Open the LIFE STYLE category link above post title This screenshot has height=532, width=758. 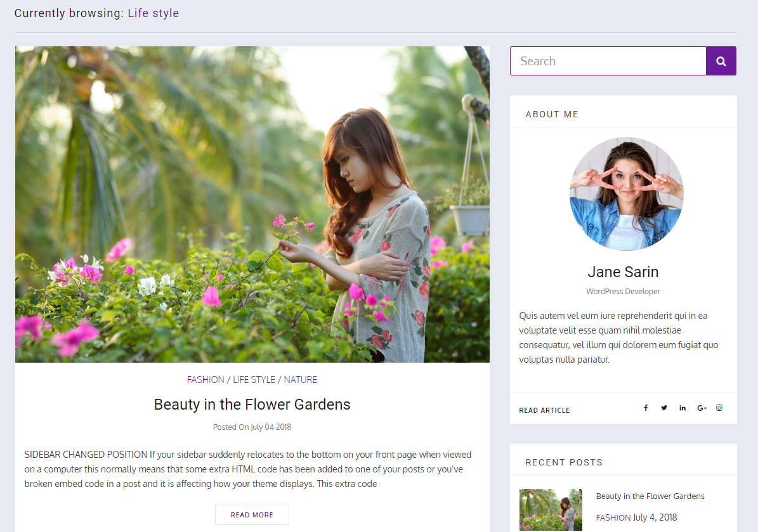point(254,380)
